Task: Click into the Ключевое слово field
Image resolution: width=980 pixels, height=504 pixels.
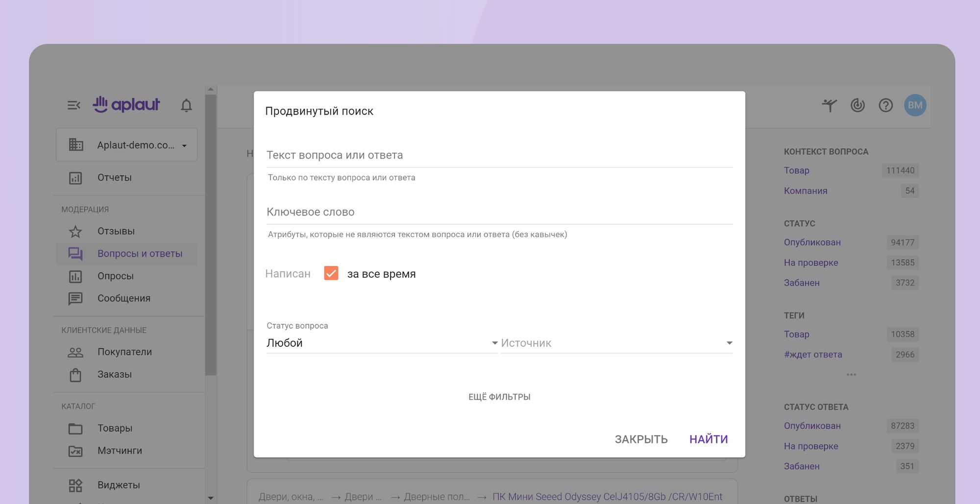Action: 499,212
